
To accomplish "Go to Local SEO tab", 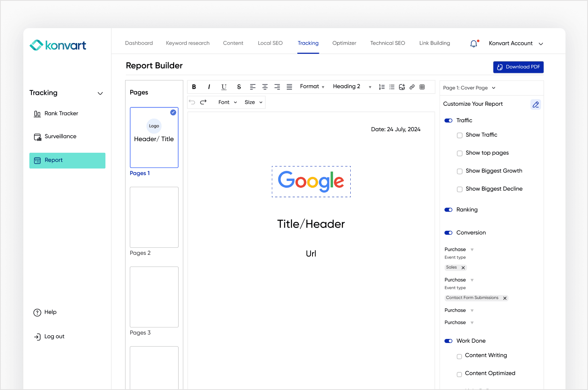I will [270, 43].
